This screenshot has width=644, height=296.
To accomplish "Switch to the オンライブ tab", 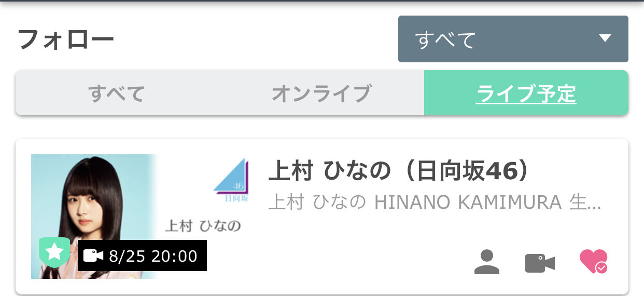I will tap(322, 93).
